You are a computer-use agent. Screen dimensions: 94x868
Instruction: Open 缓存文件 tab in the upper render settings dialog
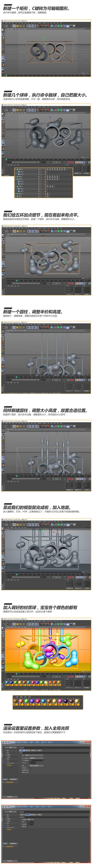[x=34, y=750]
